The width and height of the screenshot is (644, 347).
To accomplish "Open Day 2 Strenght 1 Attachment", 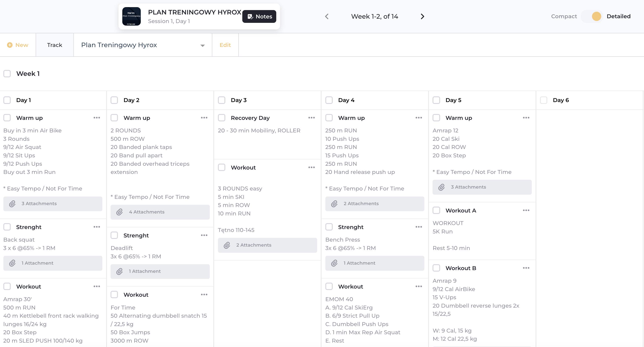I will tap(160, 271).
